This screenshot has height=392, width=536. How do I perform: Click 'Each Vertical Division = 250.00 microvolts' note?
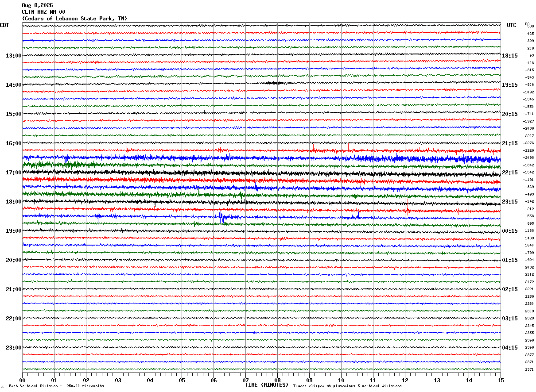56,386
